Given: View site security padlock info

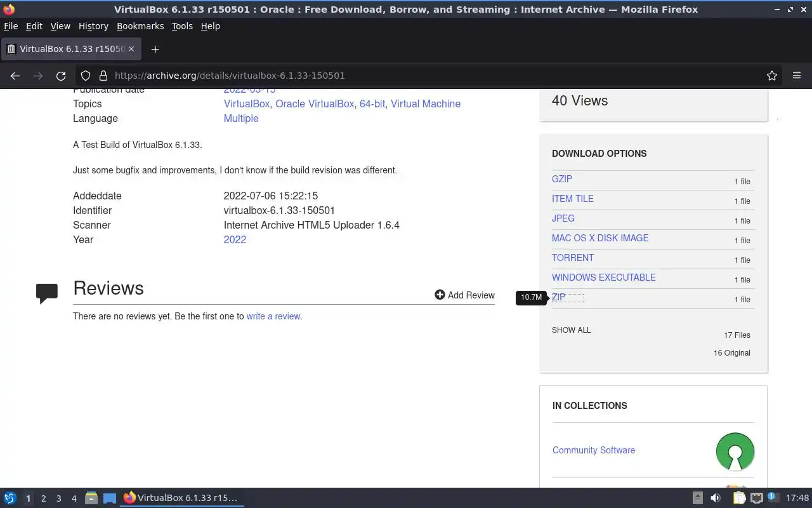Looking at the screenshot, I should click(x=103, y=76).
